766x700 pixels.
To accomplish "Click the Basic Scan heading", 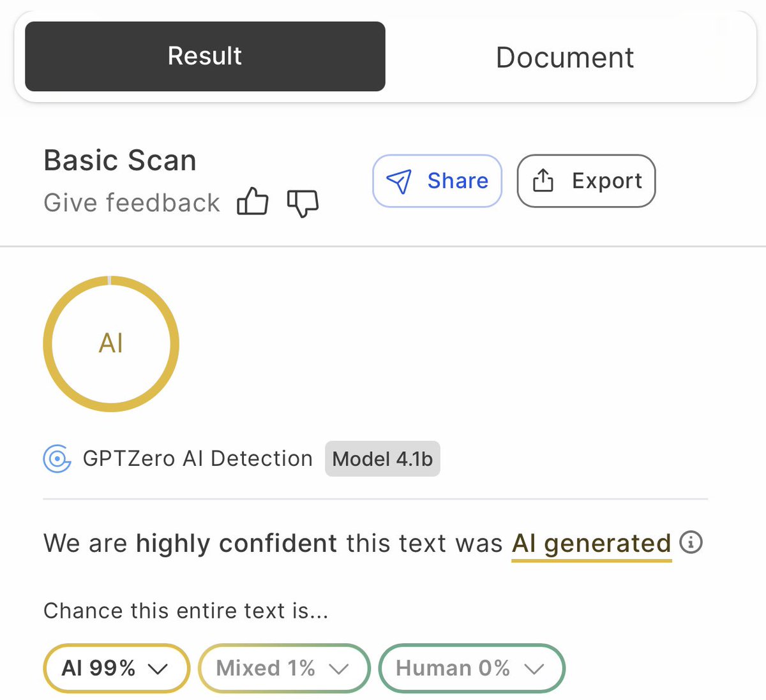I will pos(120,160).
